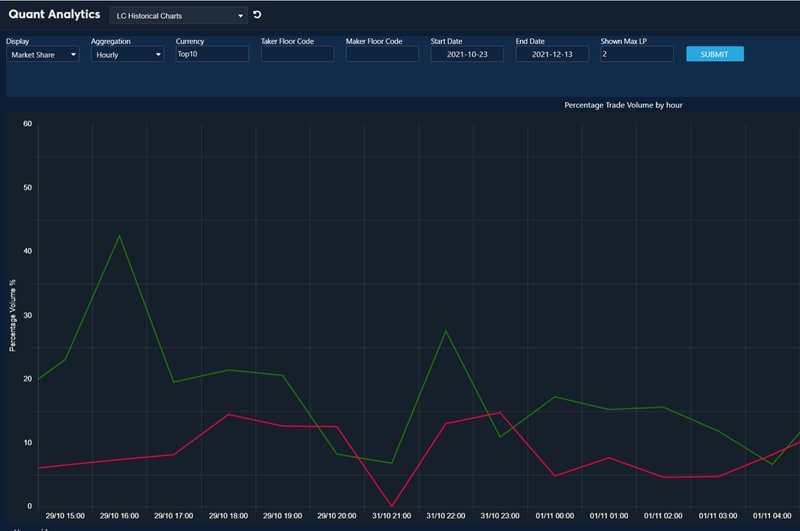Focus the Taker Floor Code input
The width and height of the screenshot is (800, 531).
pyautogui.click(x=297, y=55)
